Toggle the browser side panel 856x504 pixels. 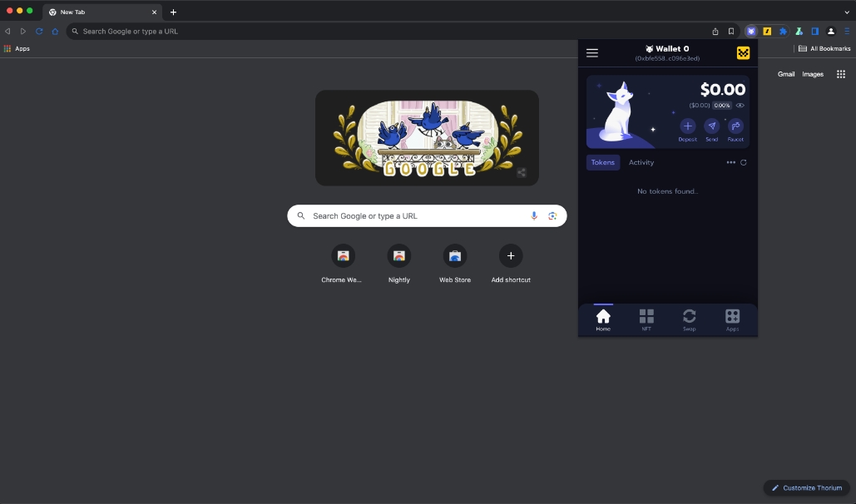(x=814, y=31)
